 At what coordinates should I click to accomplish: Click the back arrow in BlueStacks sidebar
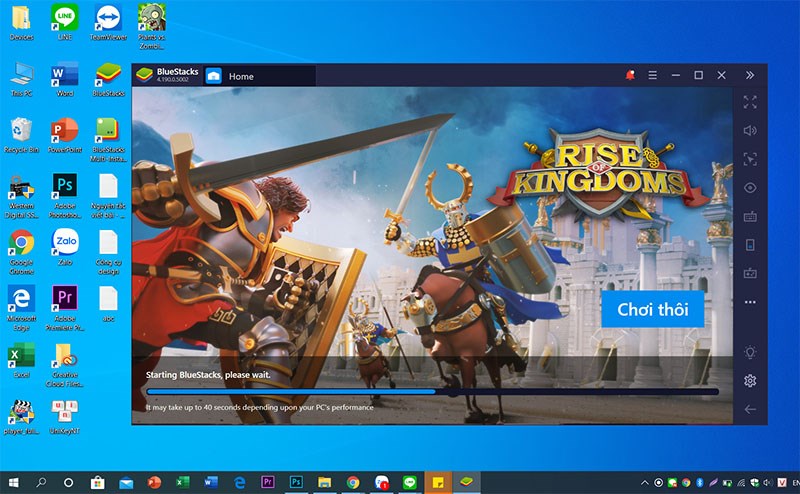click(x=750, y=409)
